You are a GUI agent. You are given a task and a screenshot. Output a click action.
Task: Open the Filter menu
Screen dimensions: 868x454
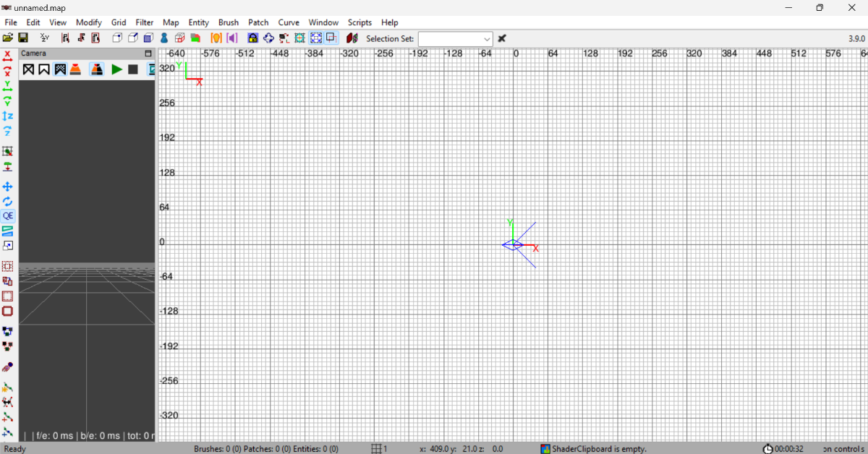[145, 22]
